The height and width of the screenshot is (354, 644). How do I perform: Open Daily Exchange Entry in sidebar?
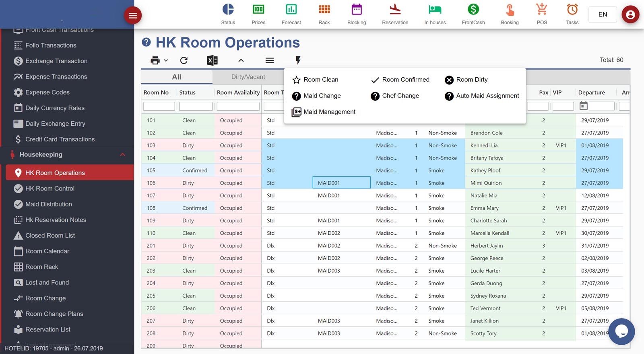pyautogui.click(x=55, y=124)
